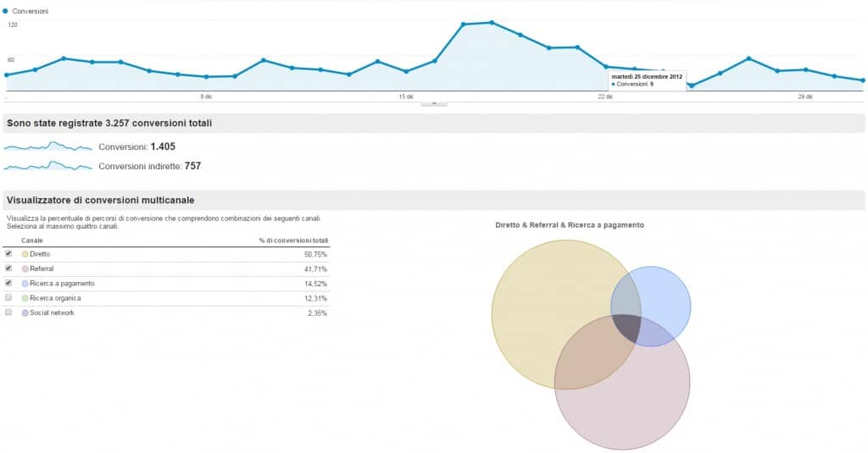Click the green Ricerca organica swatch

(25, 298)
